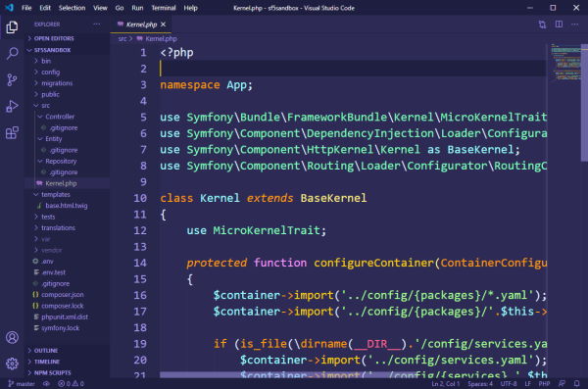Click the master branch in status bar

point(22,384)
